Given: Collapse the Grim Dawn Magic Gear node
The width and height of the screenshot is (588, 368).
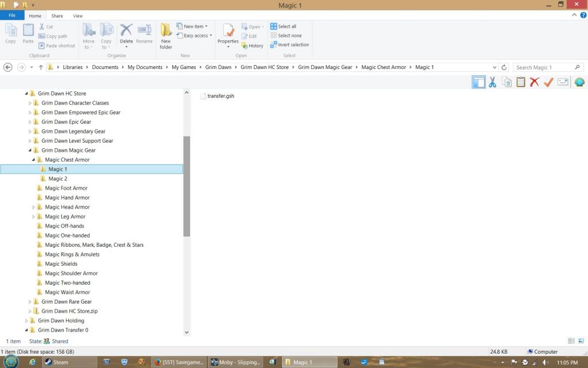Looking at the screenshot, I should pyautogui.click(x=30, y=150).
